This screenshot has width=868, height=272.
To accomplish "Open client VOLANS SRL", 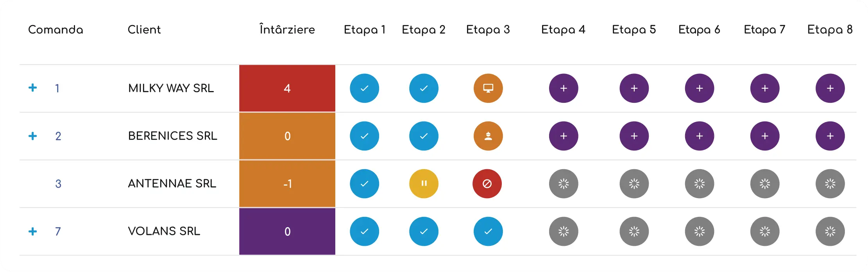I will [x=164, y=231].
